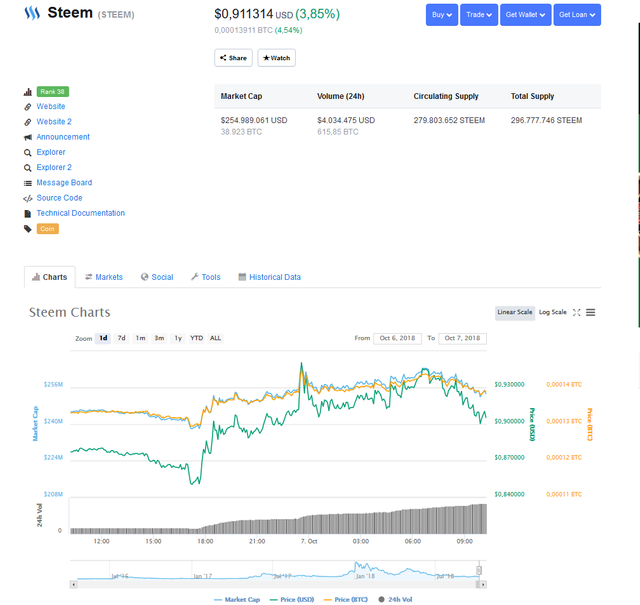The width and height of the screenshot is (640, 605).
Task: Open the Announcement link
Action: point(63,137)
